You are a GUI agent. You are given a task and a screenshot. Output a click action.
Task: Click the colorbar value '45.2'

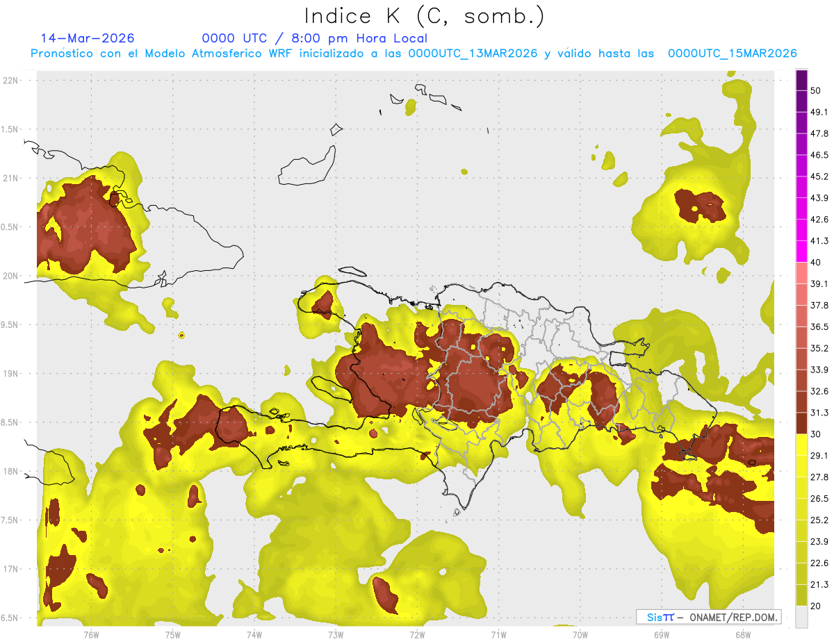point(819,176)
